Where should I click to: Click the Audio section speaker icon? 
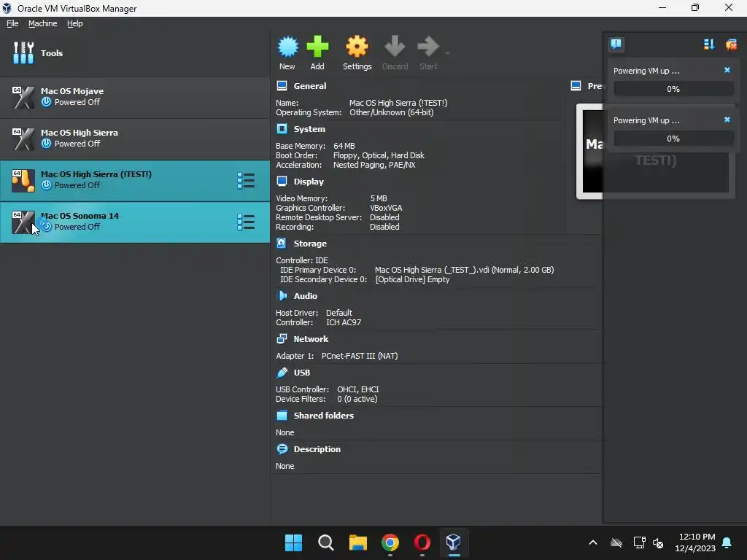coord(282,296)
